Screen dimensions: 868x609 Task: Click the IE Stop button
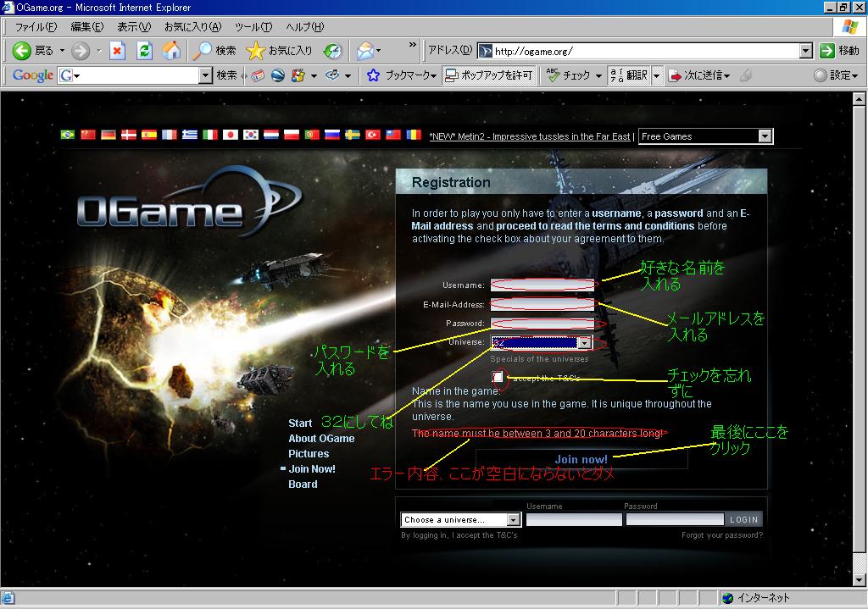(117, 51)
